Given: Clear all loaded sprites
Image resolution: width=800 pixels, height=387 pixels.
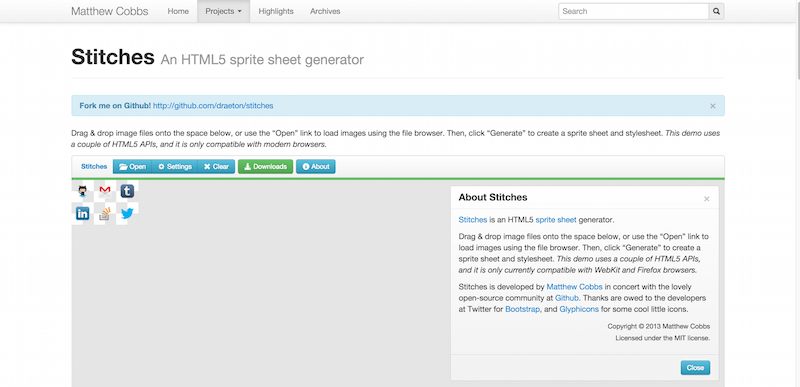Looking at the screenshot, I should pos(216,167).
